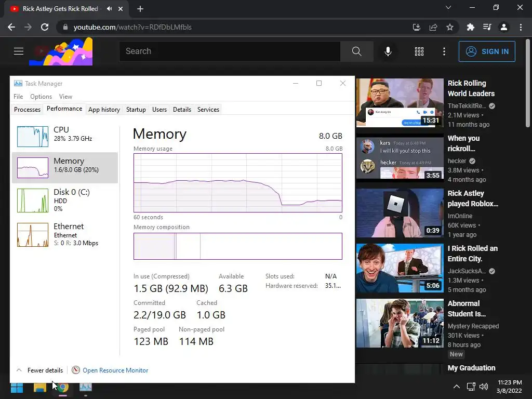Click the install app icon in address bar
The height and width of the screenshot is (399, 532).
coord(417,27)
